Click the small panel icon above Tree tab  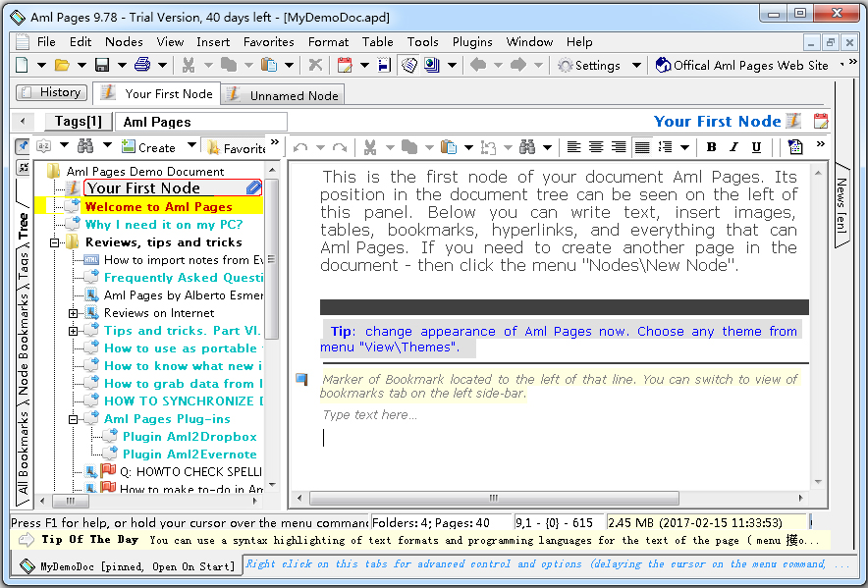(x=24, y=167)
